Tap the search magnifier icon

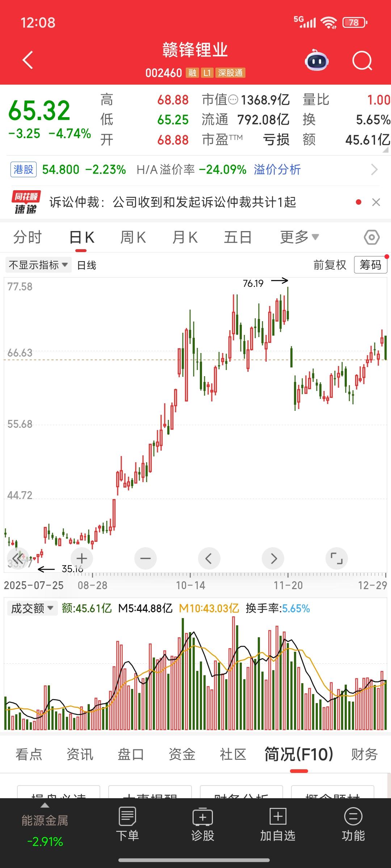362,60
